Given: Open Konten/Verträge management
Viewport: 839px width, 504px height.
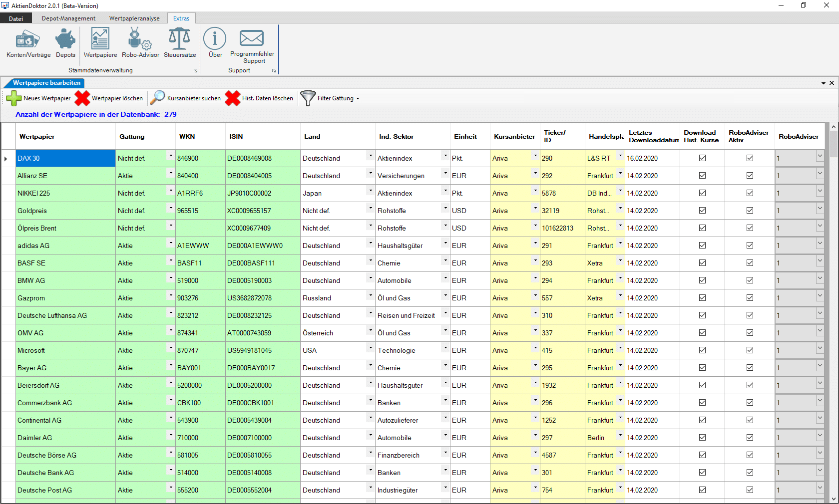Looking at the screenshot, I should coord(28,44).
